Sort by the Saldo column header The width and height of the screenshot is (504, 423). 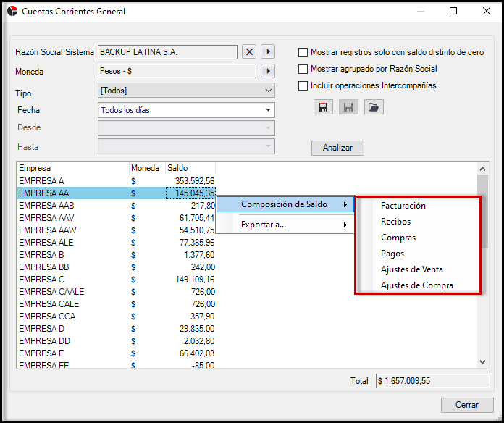[190, 168]
